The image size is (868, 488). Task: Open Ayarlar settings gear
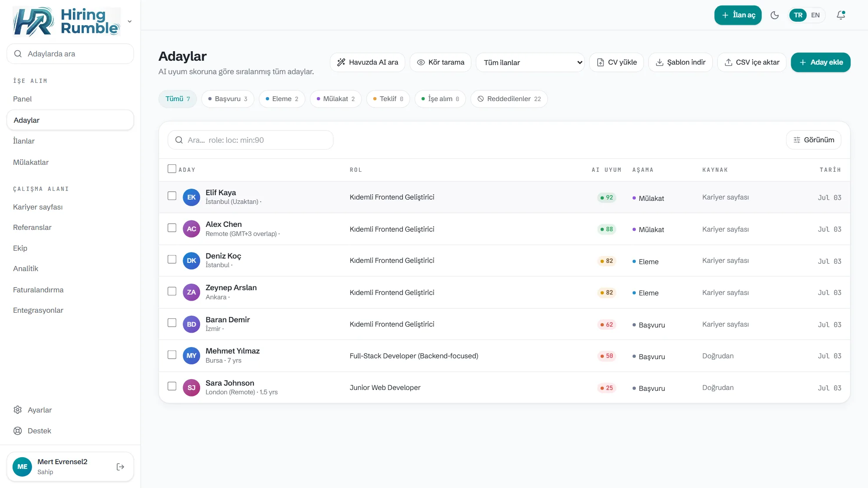(18, 410)
